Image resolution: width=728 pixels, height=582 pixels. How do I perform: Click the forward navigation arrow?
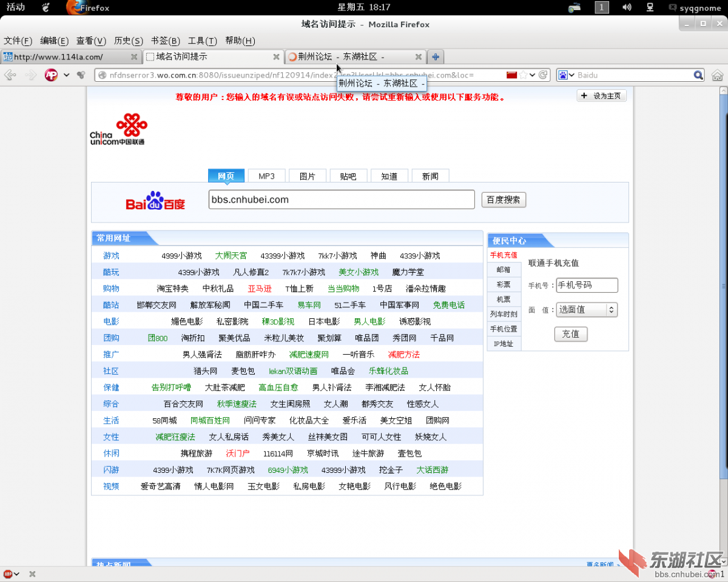[x=30, y=75]
